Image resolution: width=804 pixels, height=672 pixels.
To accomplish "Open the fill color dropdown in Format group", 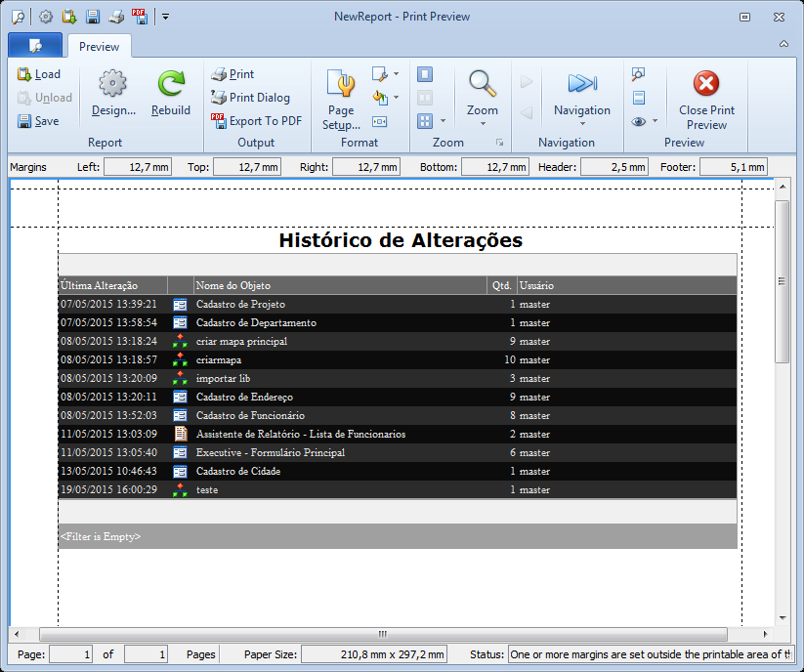I will click(x=386, y=98).
